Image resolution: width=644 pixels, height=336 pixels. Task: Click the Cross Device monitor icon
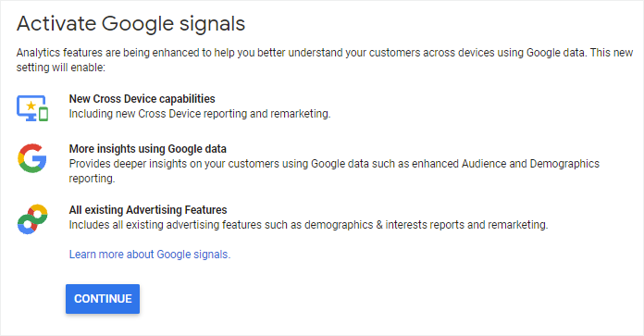(32, 108)
